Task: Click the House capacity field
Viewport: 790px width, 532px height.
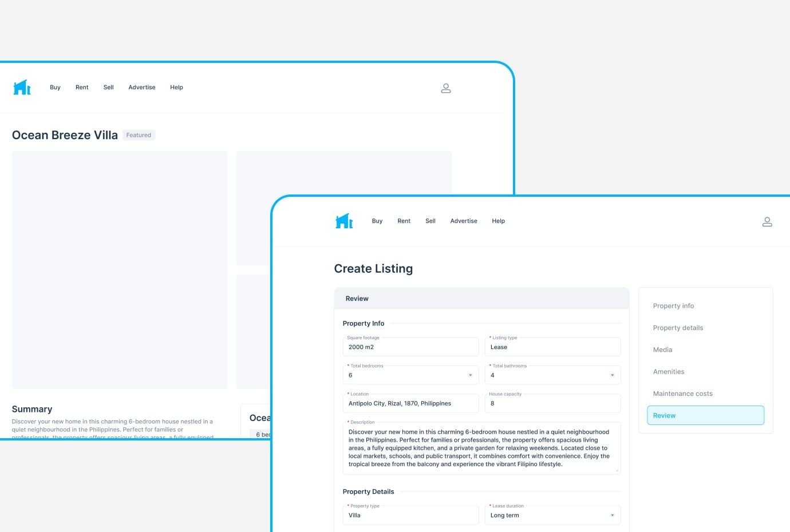Action: pos(553,403)
